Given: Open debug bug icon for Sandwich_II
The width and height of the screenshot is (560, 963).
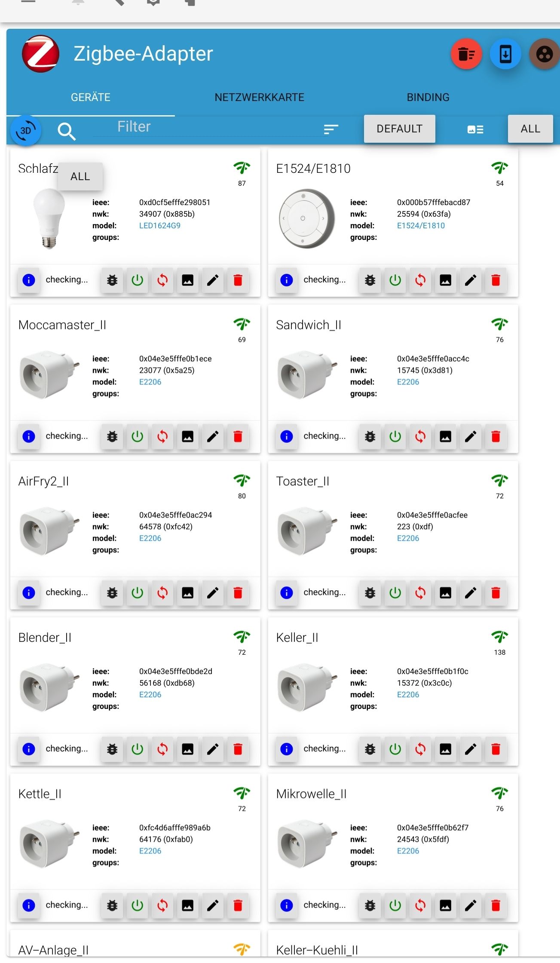Looking at the screenshot, I should pos(370,436).
